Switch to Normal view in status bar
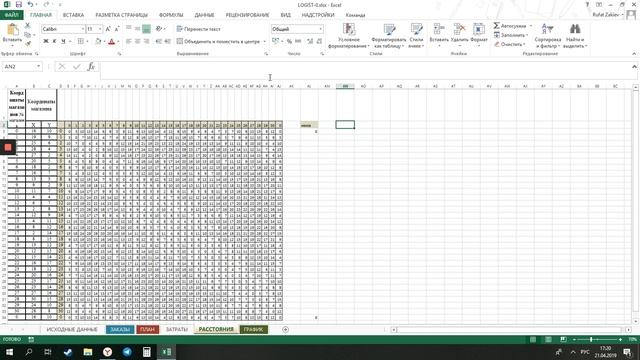Image resolution: width=640 pixels, height=360 pixels. [533, 340]
